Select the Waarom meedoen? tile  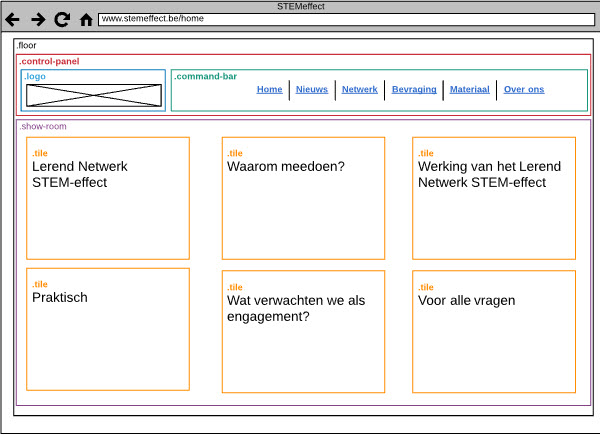(x=303, y=198)
